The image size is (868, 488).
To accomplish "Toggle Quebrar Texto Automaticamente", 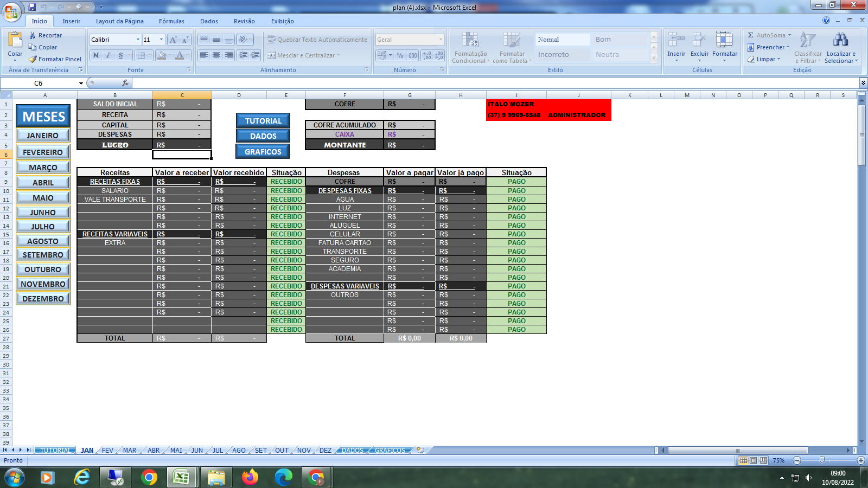I will (x=317, y=40).
